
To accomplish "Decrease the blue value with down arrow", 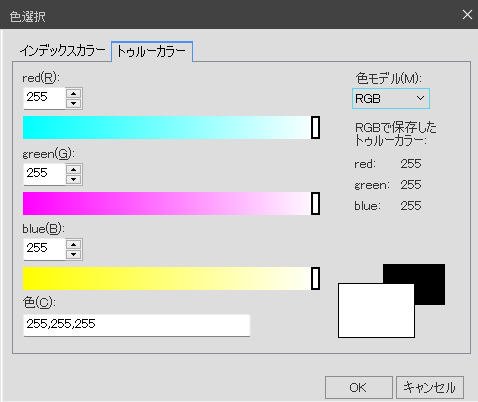I will [x=74, y=254].
